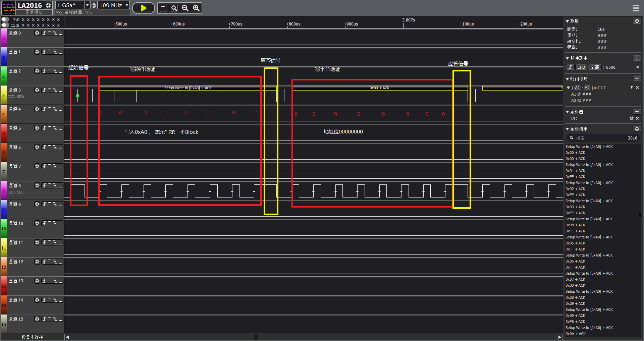Zoom in the waveform view

point(196,8)
